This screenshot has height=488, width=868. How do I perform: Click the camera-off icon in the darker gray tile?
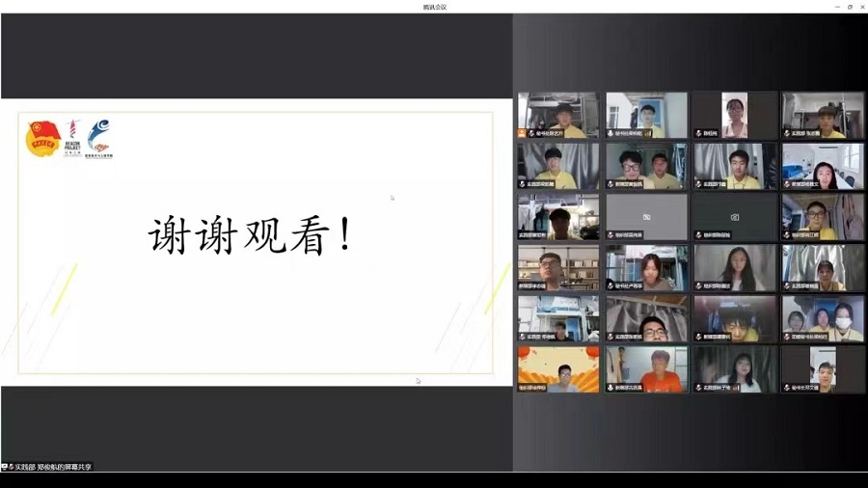[x=734, y=217]
